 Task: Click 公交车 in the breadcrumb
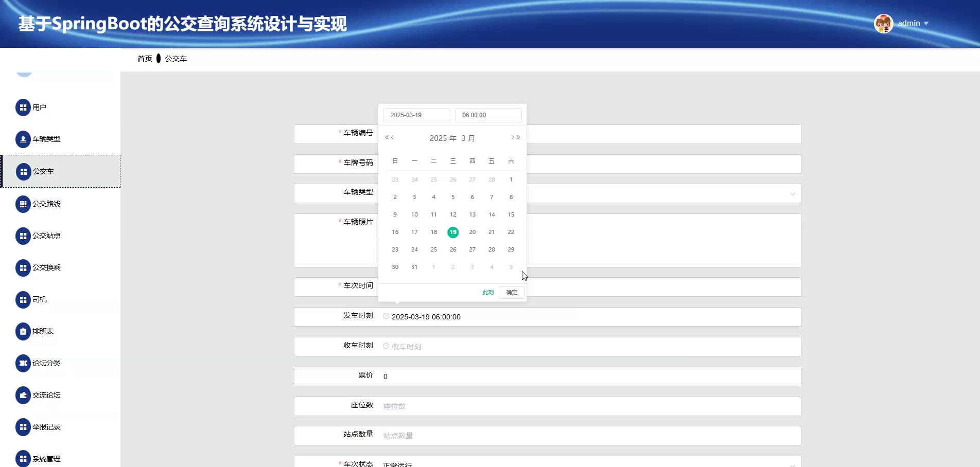point(176,59)
